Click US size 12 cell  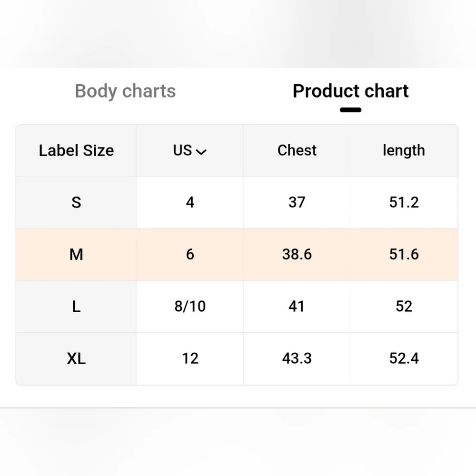[190, 358]
